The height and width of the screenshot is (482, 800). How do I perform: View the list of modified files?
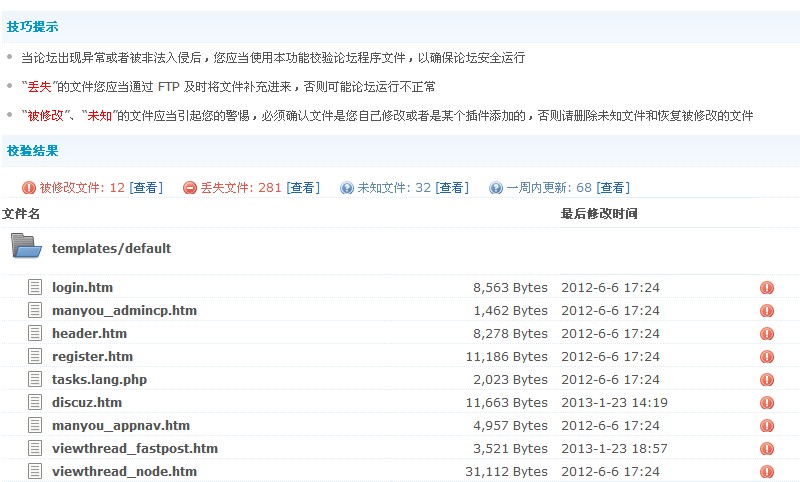146,188
